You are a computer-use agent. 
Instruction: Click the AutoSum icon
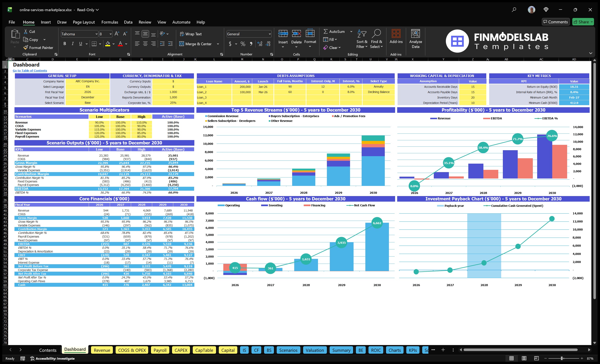pos(326,31)
